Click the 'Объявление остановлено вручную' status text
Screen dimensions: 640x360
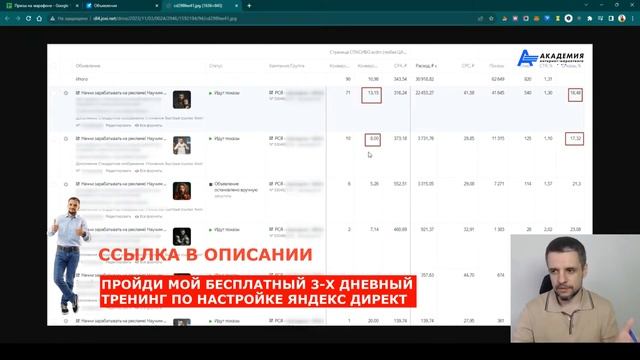[x=236, y=187]
